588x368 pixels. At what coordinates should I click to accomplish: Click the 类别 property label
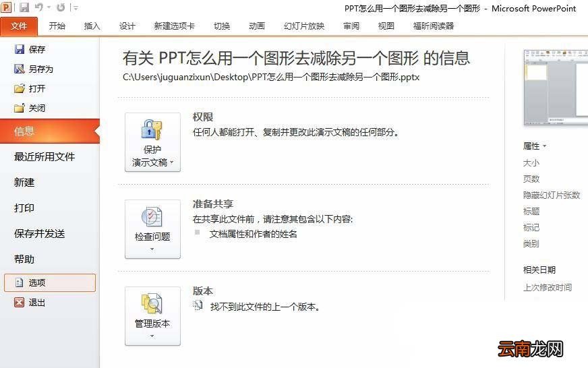[531, 244]
